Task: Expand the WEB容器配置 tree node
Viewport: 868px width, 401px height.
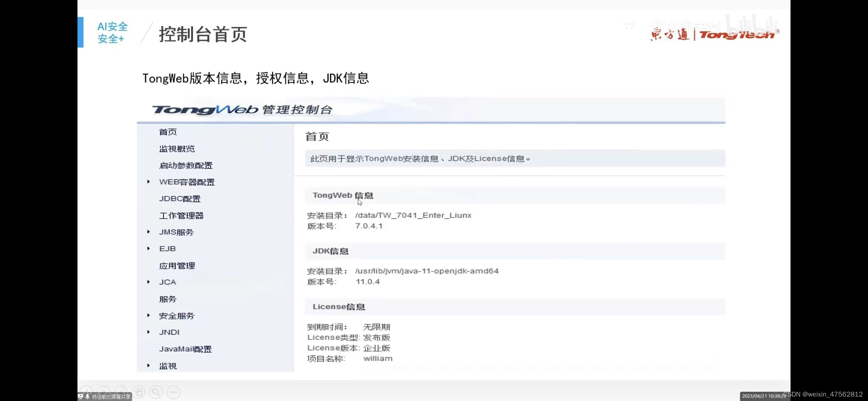Action: 148,182
